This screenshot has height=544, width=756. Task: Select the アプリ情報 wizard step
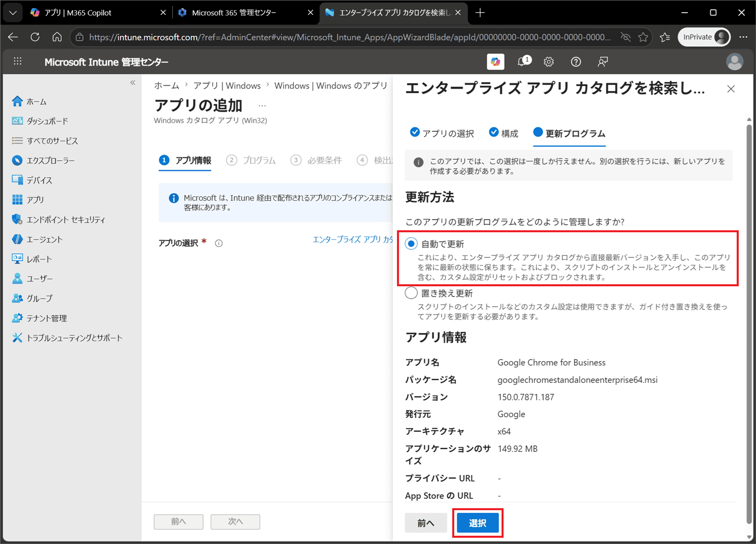(x=185, y=160)
